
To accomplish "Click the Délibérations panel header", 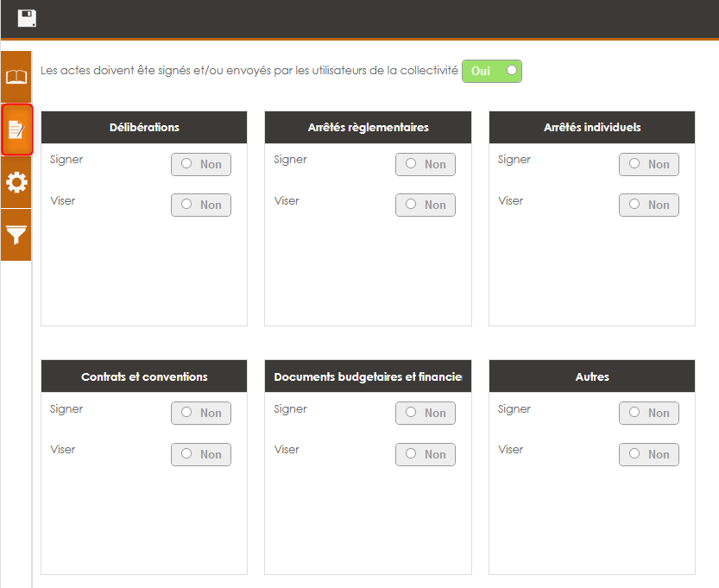I will pos(144,127).
